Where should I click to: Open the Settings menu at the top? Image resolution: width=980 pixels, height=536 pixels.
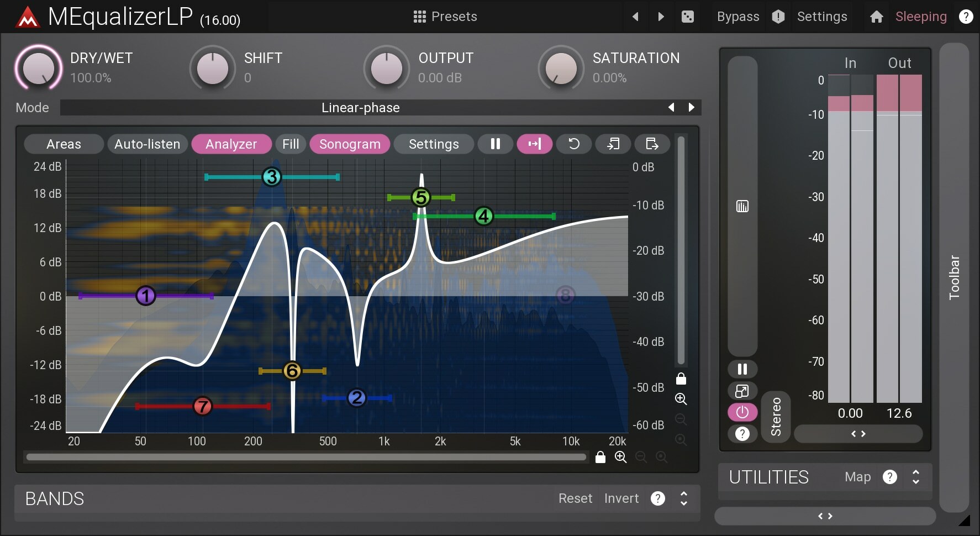(822, 17)
